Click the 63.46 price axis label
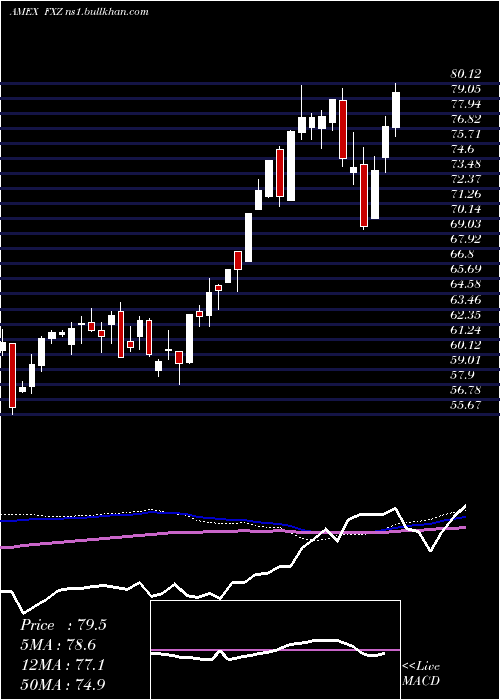Viewport: 500px width, 700px height. click(466, 300)
